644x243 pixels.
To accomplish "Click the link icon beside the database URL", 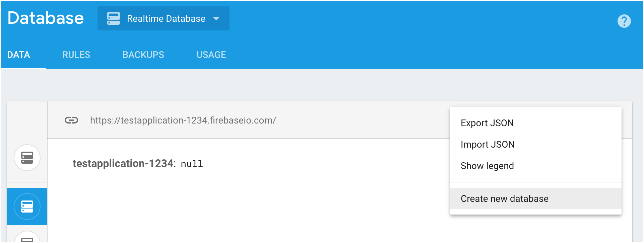I will (71, 120).
